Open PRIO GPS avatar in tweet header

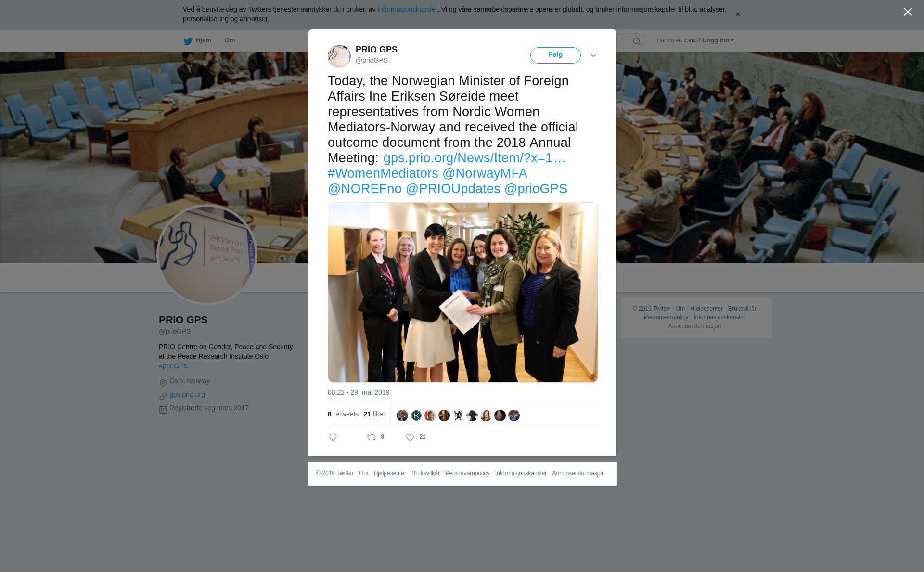tap(339, 56)
